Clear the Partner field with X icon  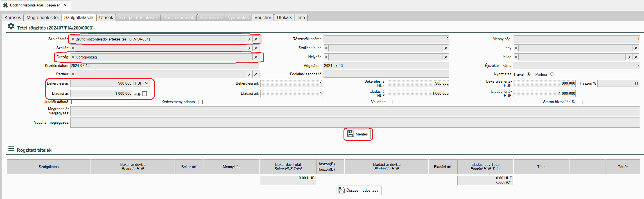(x=256, y=74)
